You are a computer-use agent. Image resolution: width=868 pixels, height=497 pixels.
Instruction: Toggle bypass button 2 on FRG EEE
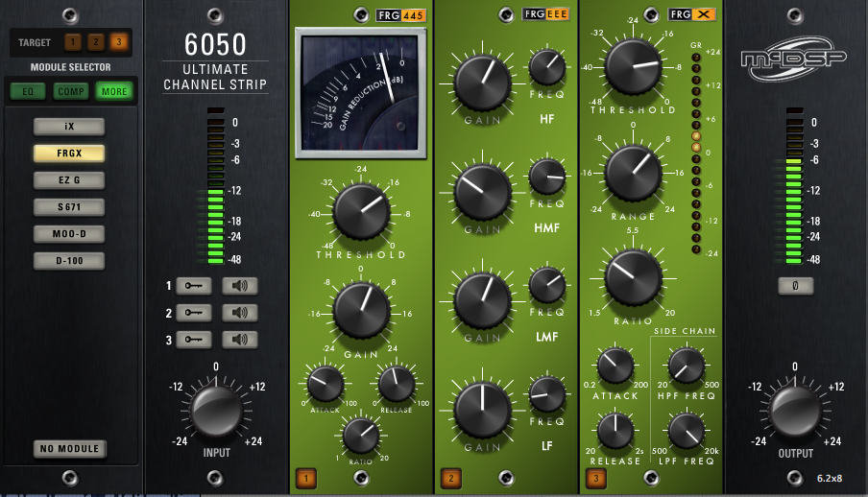click(450, 478)
